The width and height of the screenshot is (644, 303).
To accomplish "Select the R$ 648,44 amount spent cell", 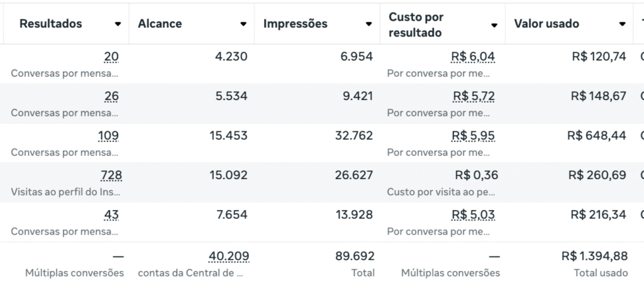I will 597,136.
